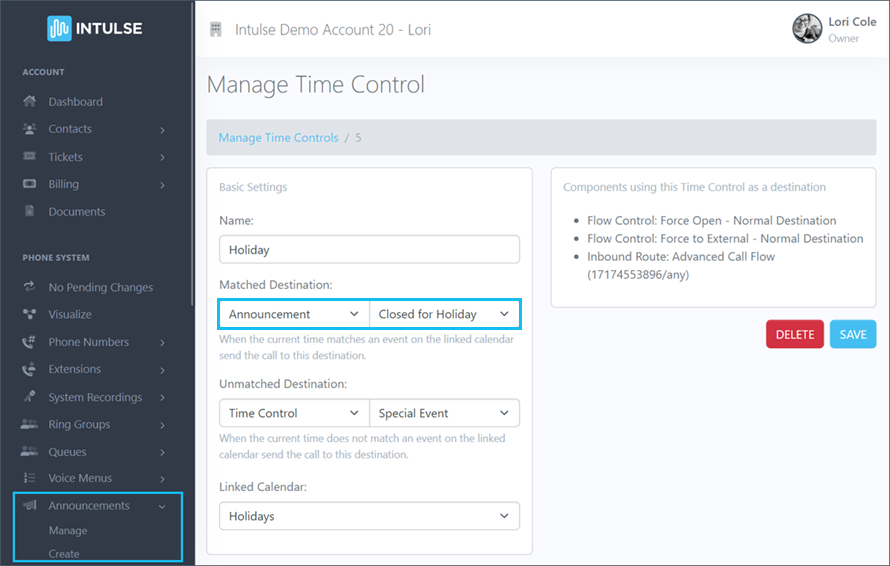Open the Holidays linked calendar dropdown

click(369, 515)
